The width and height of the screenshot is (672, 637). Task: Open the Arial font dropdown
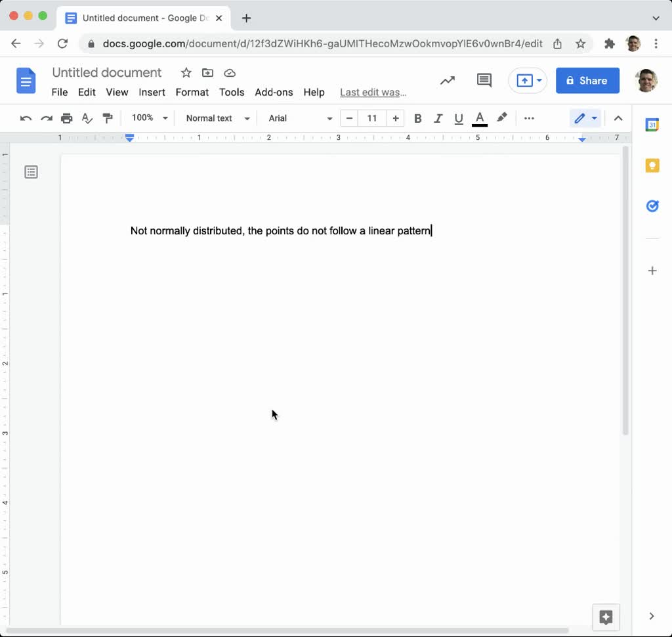(x=300, y=118)
